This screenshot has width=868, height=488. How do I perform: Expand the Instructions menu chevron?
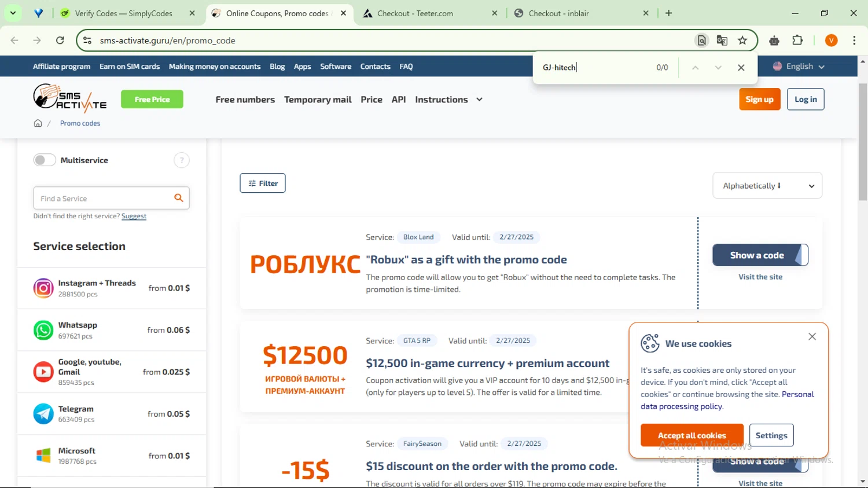[x=479, y=100]
